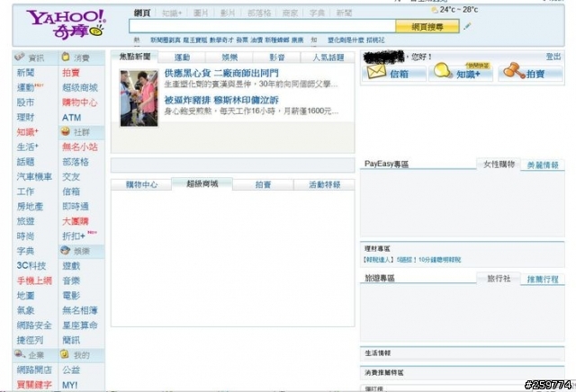This screenshot has height=392, width=576.
Task: Click inside the web search input field
Action: tap(262, 26)
